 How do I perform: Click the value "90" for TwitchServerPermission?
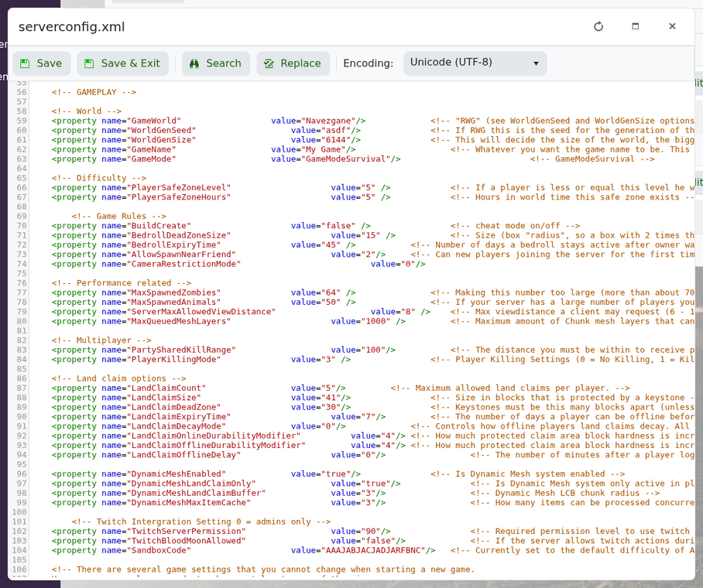pyautogui.click(x=371, y=532)
